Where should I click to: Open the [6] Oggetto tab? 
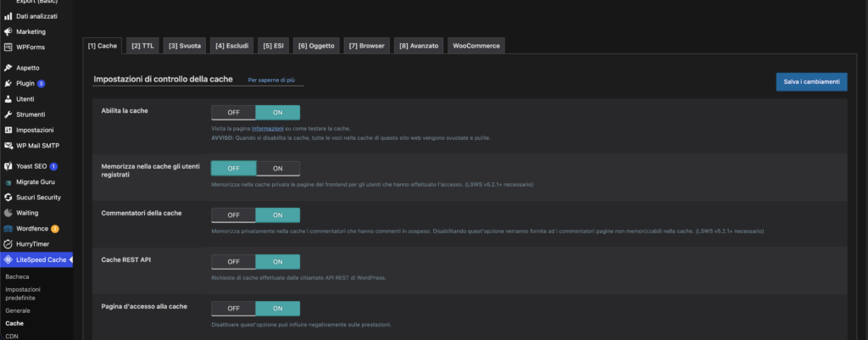(316, 46)
